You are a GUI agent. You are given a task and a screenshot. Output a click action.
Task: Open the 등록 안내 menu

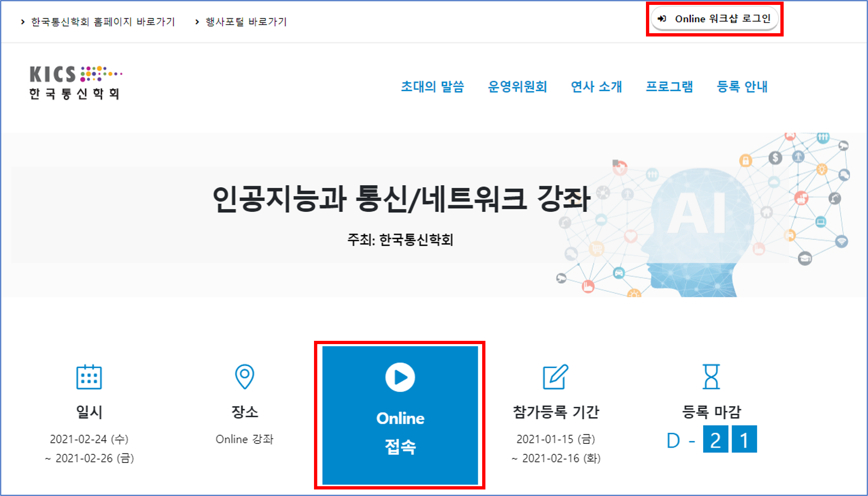coord(742,87)
